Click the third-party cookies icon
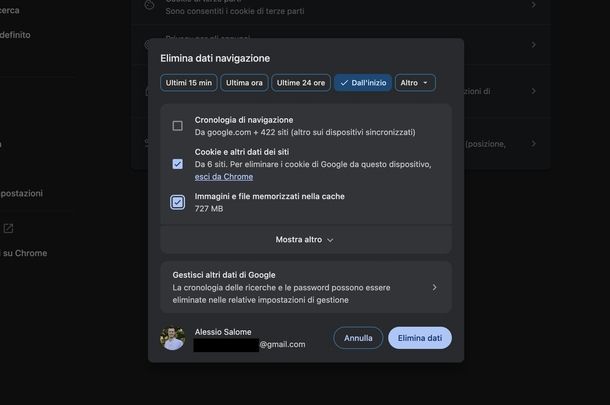 click(149, 5)
